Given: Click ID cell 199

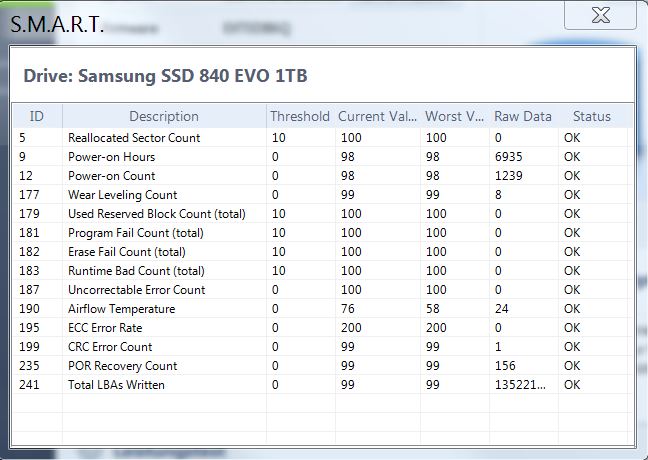Looking at the screenshot, I should pyautogui.click(x=29, y=347).
